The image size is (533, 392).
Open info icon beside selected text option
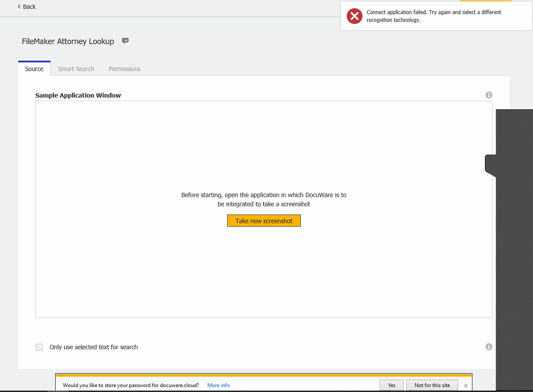tap(489, 347)
